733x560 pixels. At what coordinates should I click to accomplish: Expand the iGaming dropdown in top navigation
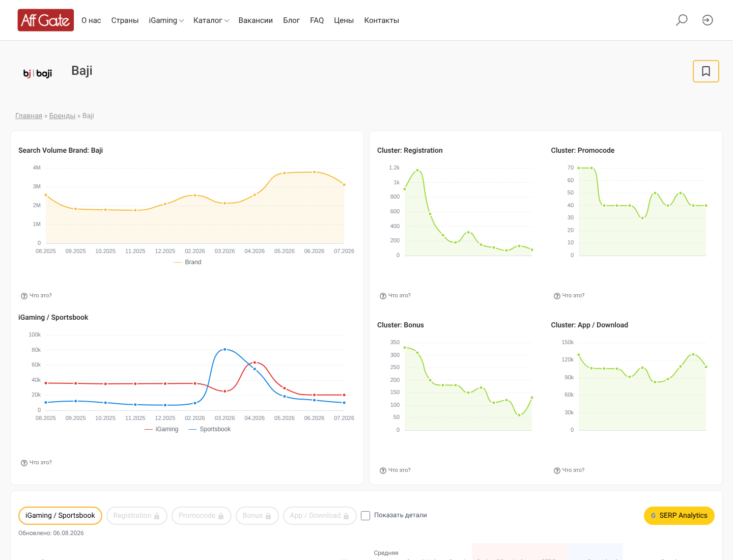pos(166,20)
